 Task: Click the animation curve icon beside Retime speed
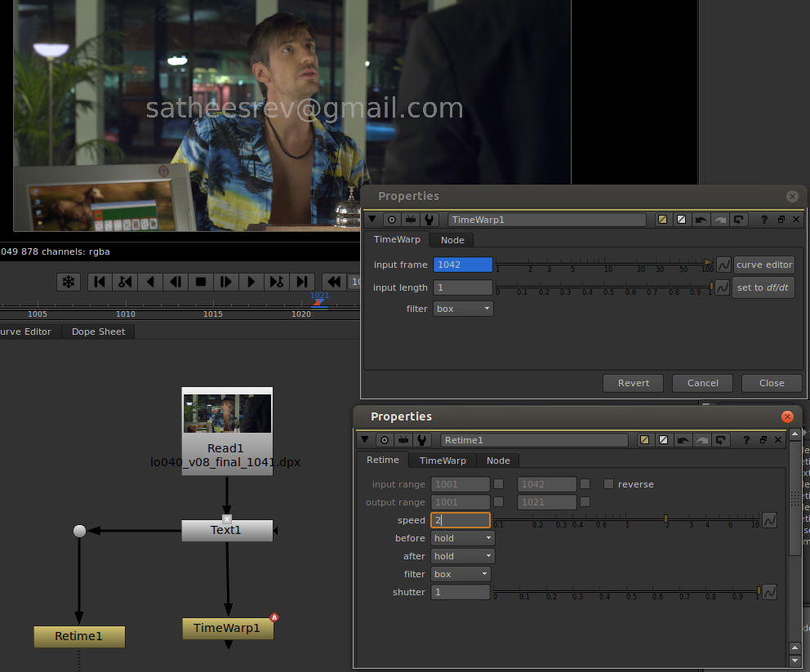point(769,520)
